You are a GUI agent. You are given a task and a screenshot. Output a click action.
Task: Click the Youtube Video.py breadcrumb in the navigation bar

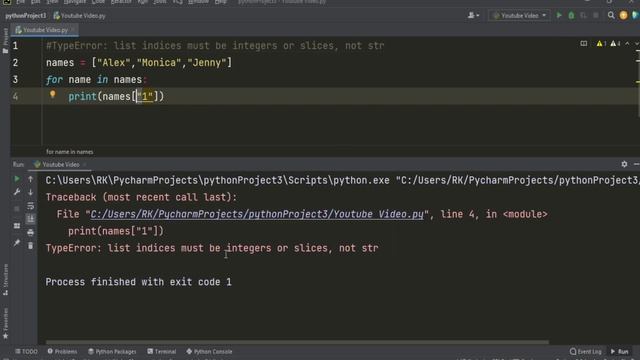pyautogui.click(x=80, y=16)
